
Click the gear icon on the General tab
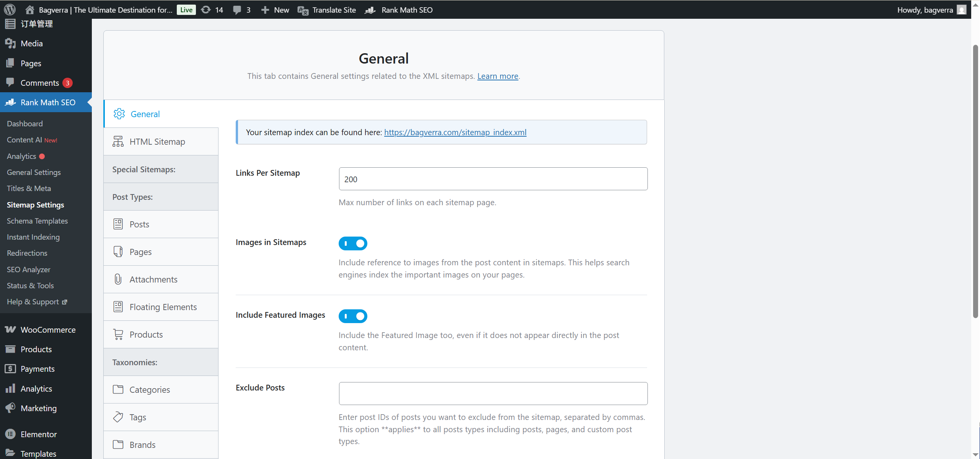pos(119,114)
